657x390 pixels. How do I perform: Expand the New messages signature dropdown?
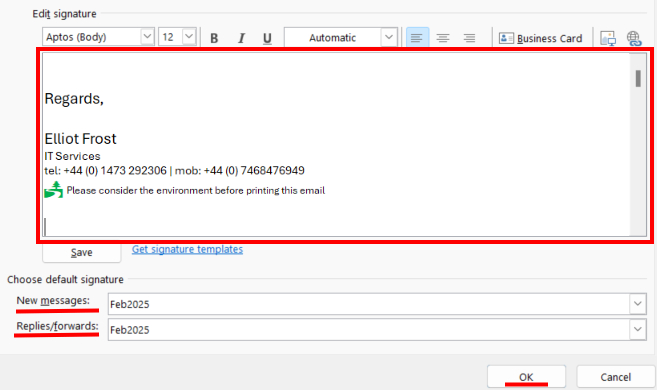pyautogui.click(x=638, y=304)
